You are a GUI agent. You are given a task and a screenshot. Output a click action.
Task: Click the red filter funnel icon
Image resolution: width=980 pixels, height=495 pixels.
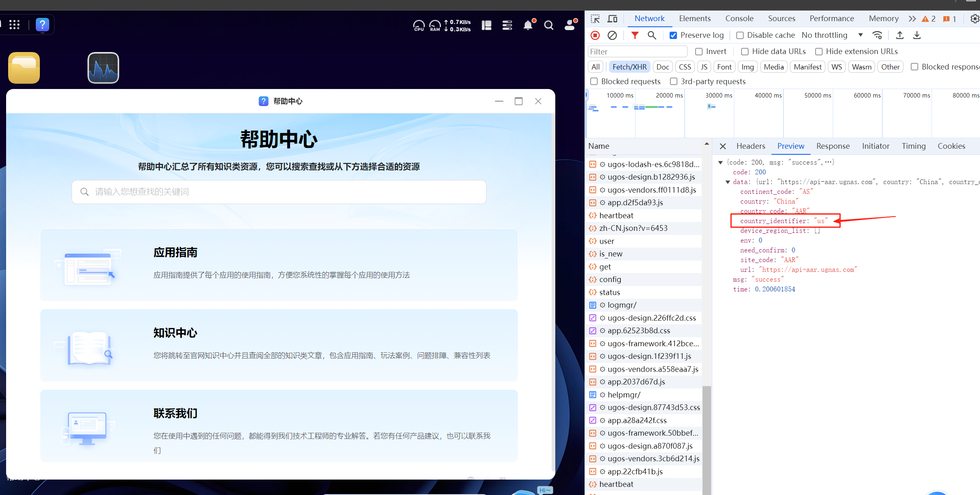(635, 35)
